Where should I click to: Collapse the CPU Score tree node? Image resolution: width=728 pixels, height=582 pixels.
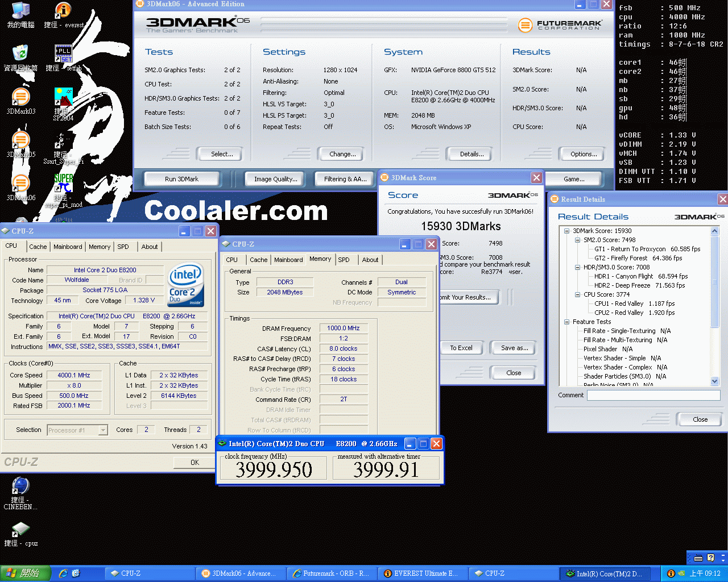[578, 294]
